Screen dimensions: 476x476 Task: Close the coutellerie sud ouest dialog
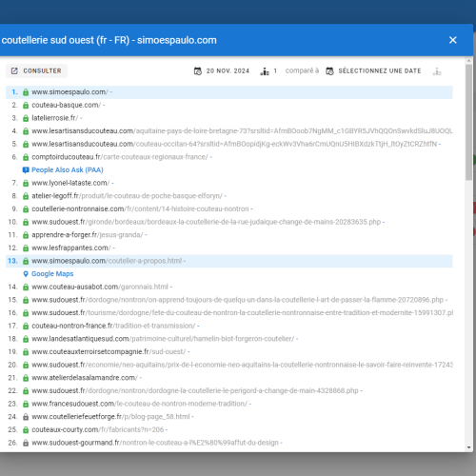453,40
